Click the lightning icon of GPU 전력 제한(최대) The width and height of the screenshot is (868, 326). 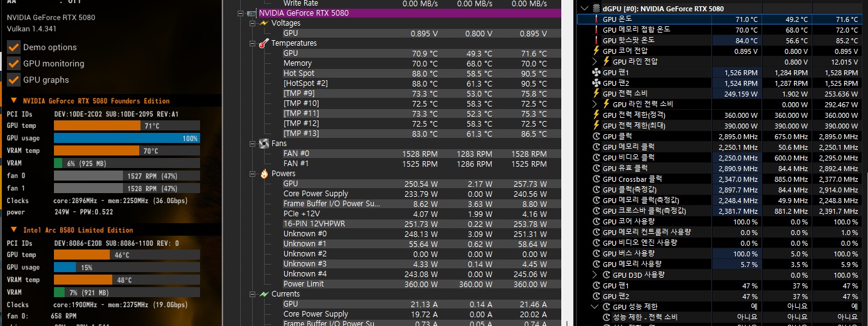coord(596,125)
